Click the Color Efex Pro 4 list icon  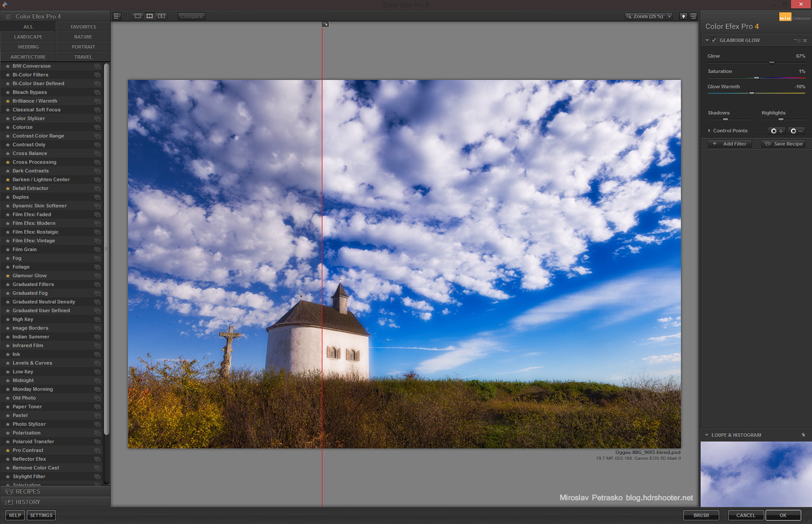click(8, 16)
